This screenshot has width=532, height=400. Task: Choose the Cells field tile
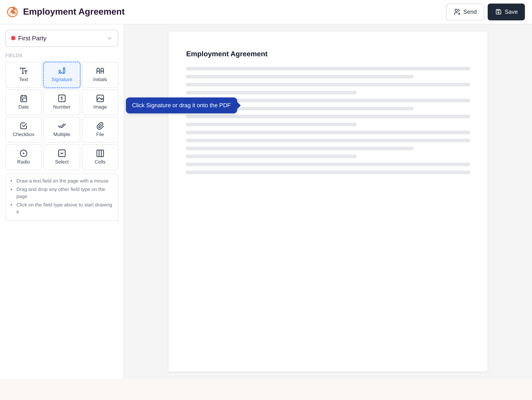click(100, 157)
